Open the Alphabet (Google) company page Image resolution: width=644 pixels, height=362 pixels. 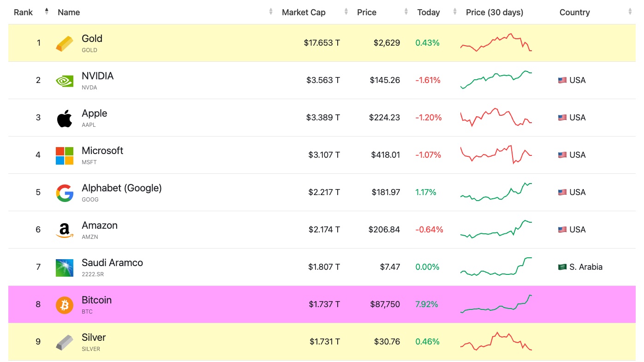[122, 188]
